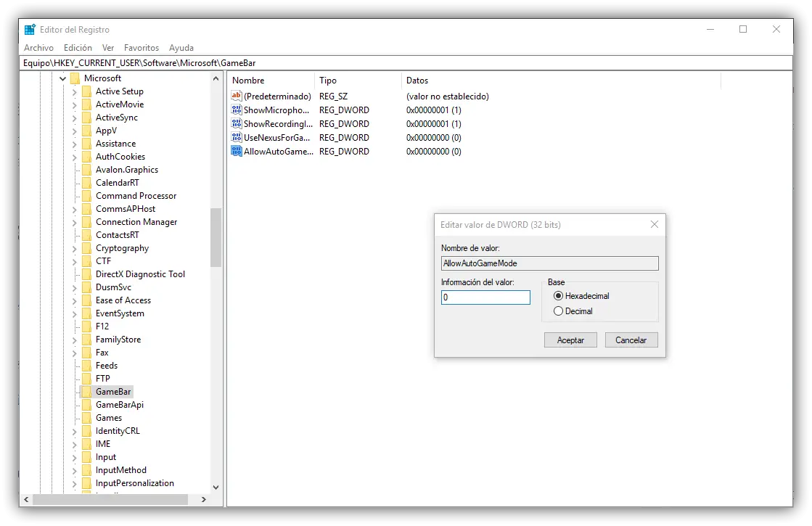The image size is (812, 526).
Task: Click the tree scroll down arrow
Action: [216, 487]
